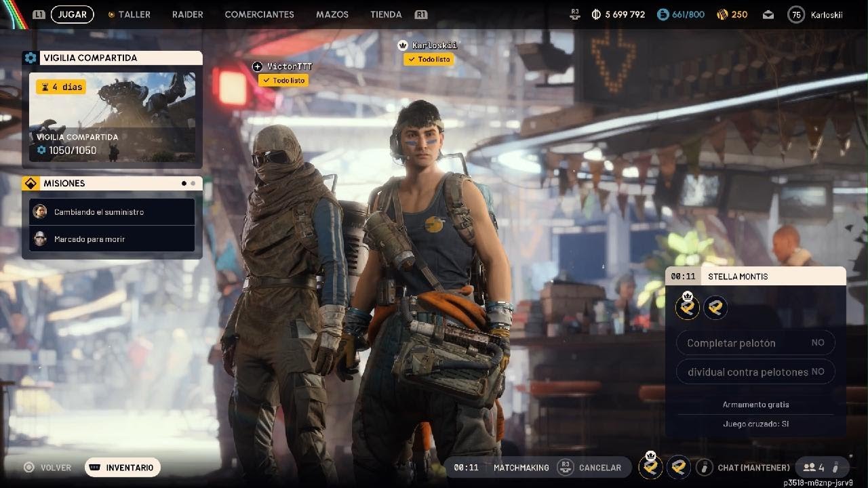The image size is (868, 488).
Task: Open the Vigilia Compartida event thumbnail
Action: pos(112,117)
